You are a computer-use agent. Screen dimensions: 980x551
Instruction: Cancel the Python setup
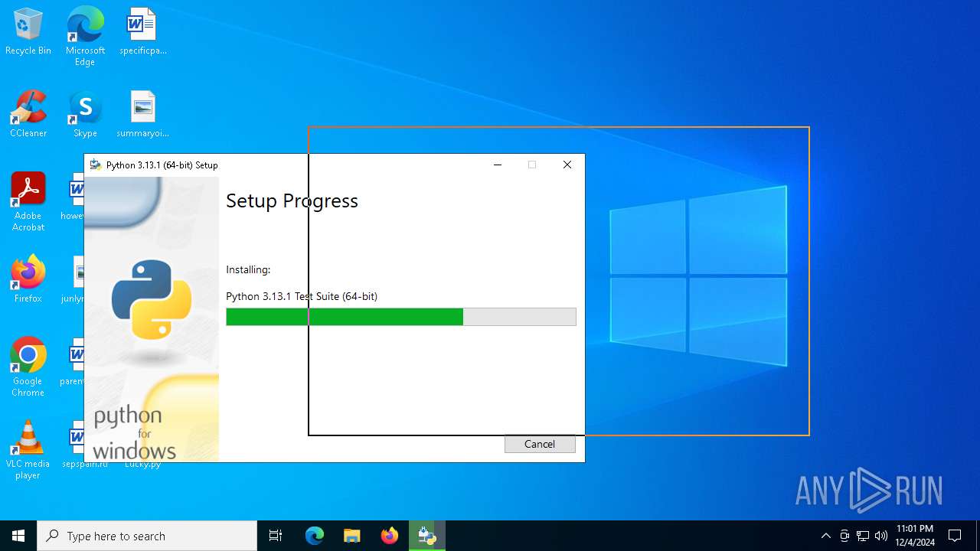coord(540,444)
